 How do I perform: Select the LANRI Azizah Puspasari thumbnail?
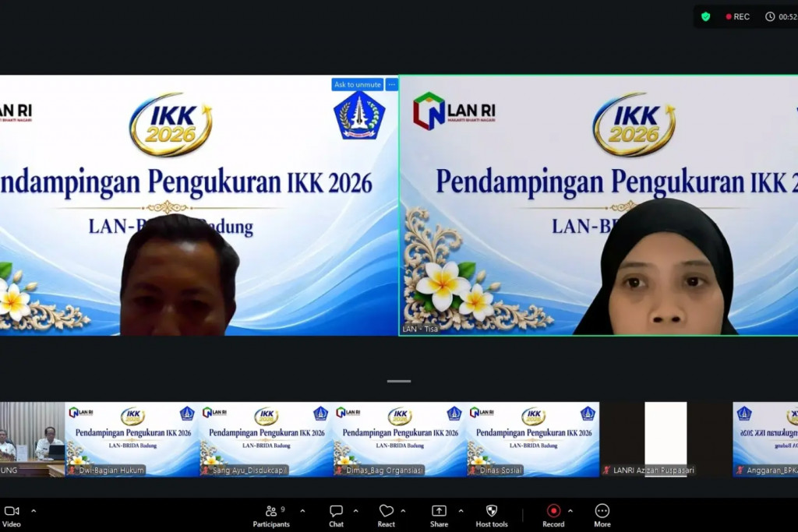666,439
